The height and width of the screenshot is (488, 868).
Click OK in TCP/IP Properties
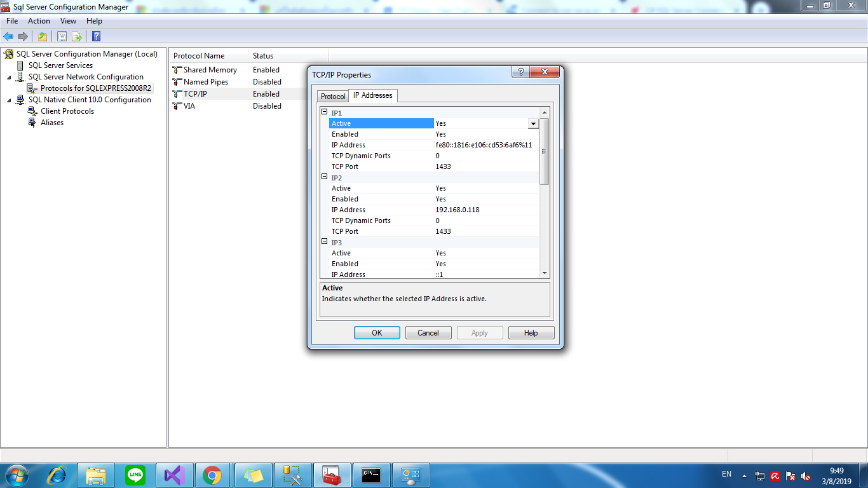[377, 333]
